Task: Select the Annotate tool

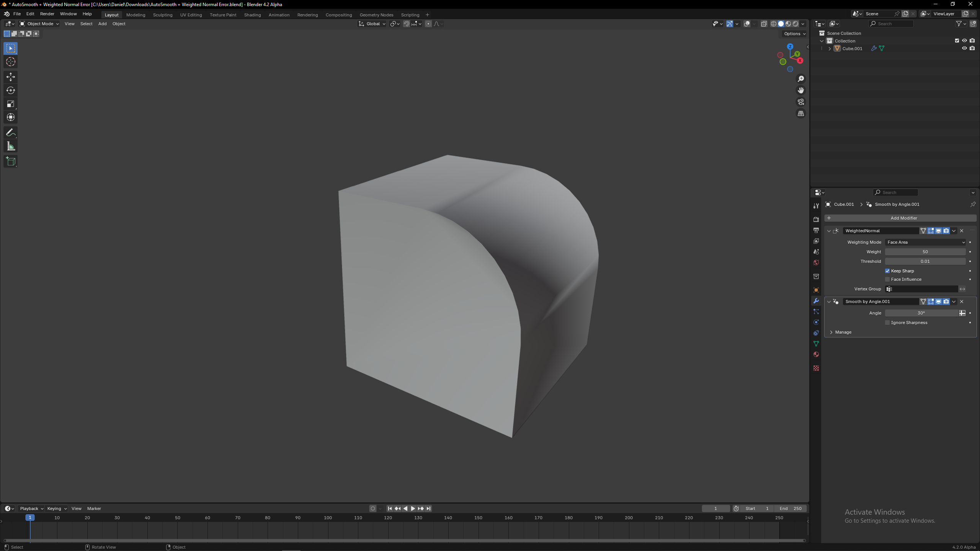Action: coord(11,133)
